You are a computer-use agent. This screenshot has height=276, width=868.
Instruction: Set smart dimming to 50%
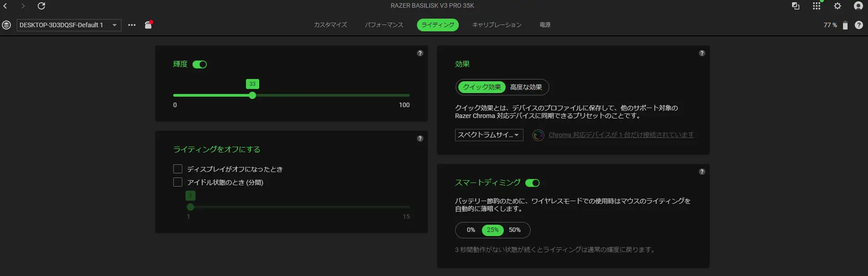point(515,230)
